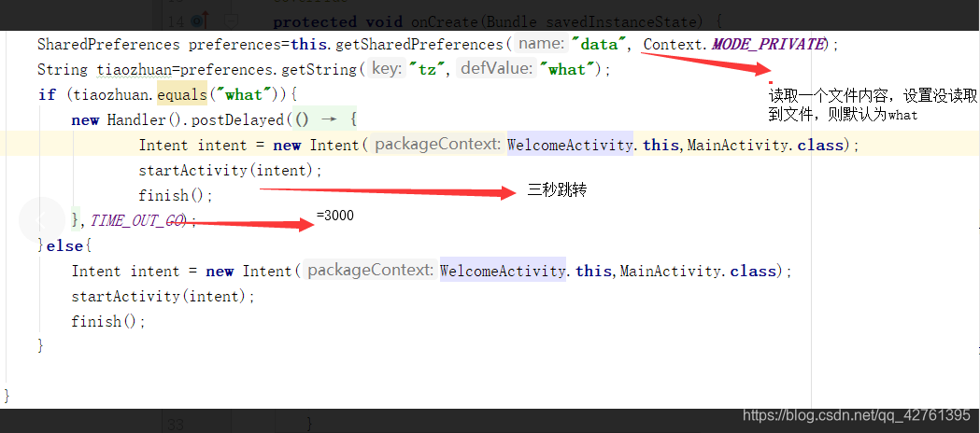Click the "defValue:" parameter hint
This screenshot has width=980, height=433.
point(496,69)
